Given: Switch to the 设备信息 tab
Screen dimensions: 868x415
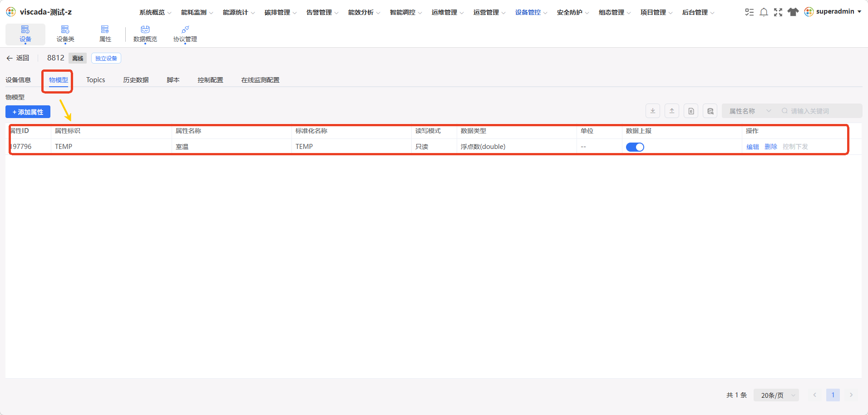Looking at the screenshot, I should (x=18, y=80).
